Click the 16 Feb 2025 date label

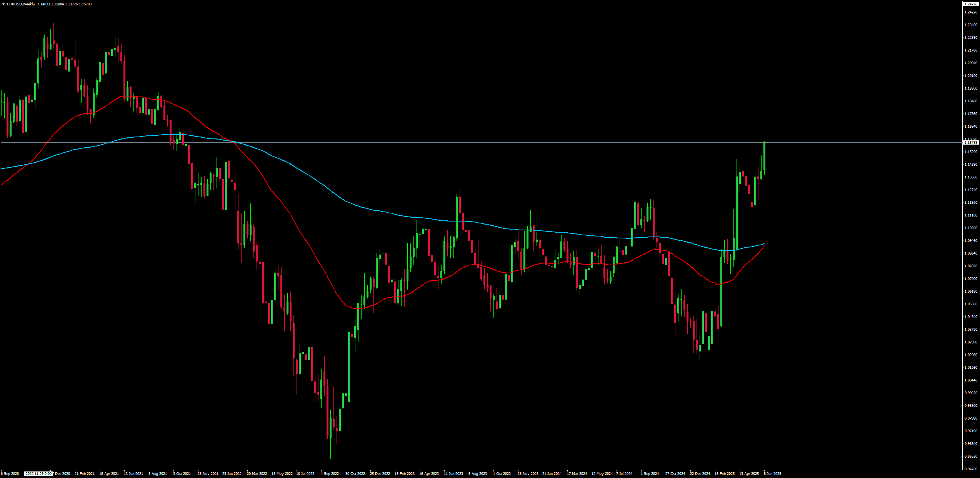click(x=725, y=474)
